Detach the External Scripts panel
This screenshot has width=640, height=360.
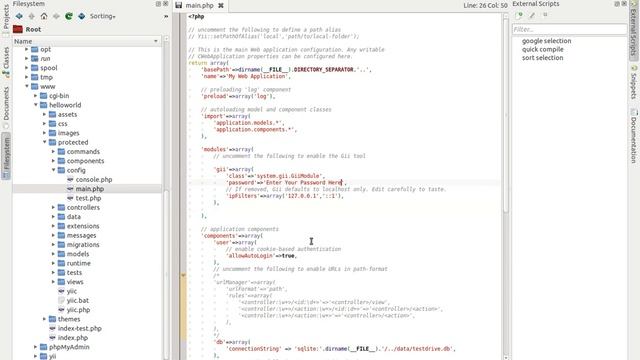click(617, 4)
